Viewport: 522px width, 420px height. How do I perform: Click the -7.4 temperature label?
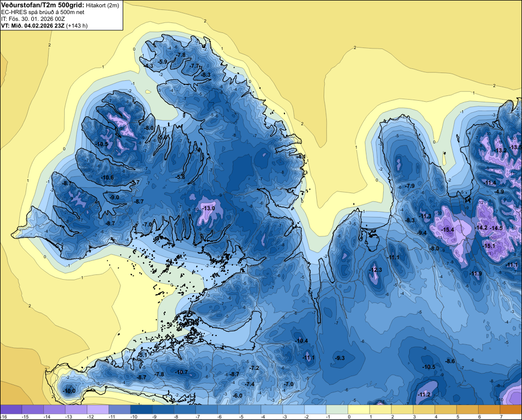point(250,384)
